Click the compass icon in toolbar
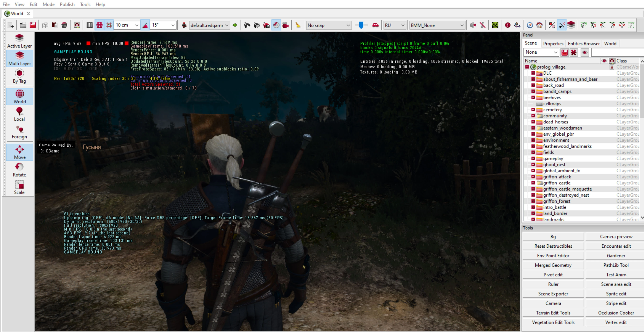Screen dimensions: 644x332 tap(530, 25)
